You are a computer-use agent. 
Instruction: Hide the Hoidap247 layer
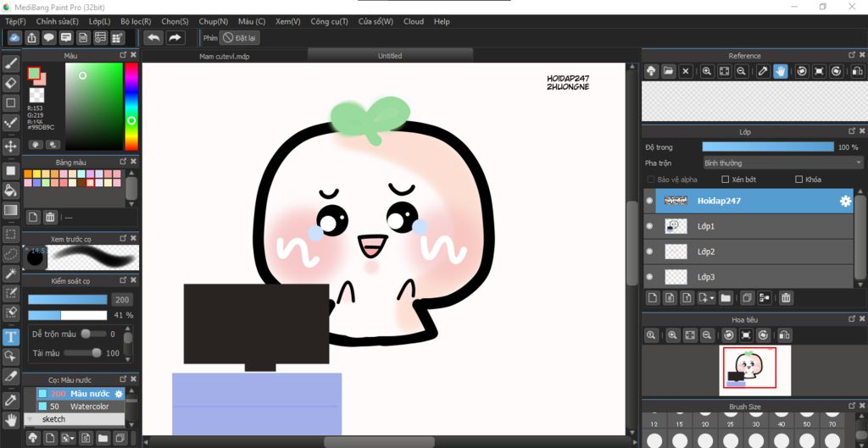(649, 202)
